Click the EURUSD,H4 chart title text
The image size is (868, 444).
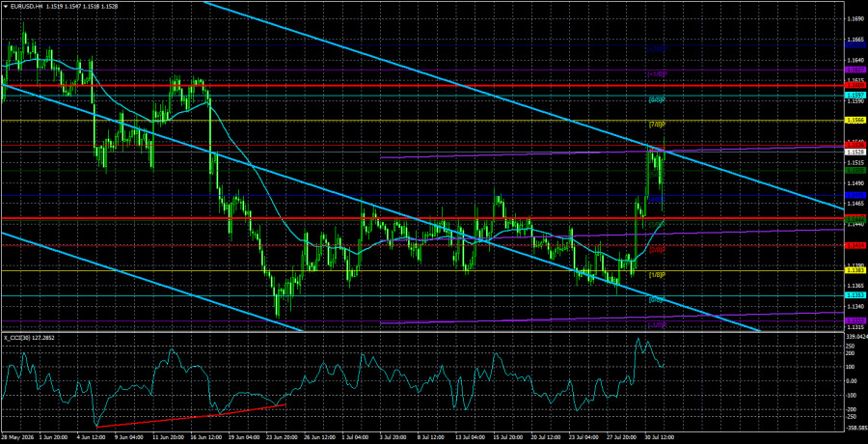25,6
